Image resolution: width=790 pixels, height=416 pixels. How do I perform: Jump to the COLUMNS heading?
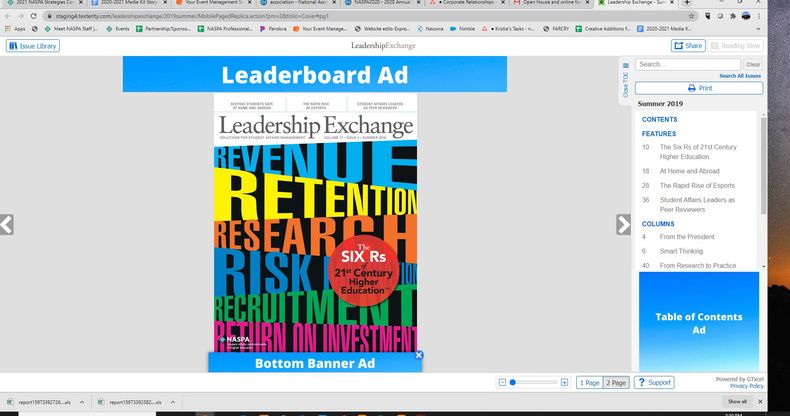point(658,224)
